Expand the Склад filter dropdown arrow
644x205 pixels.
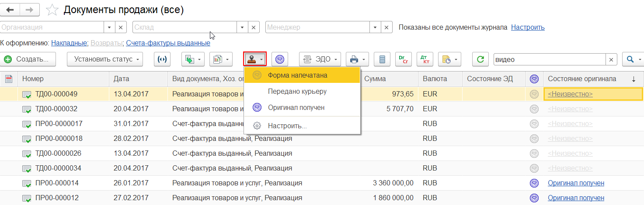[x=242, y=27]
